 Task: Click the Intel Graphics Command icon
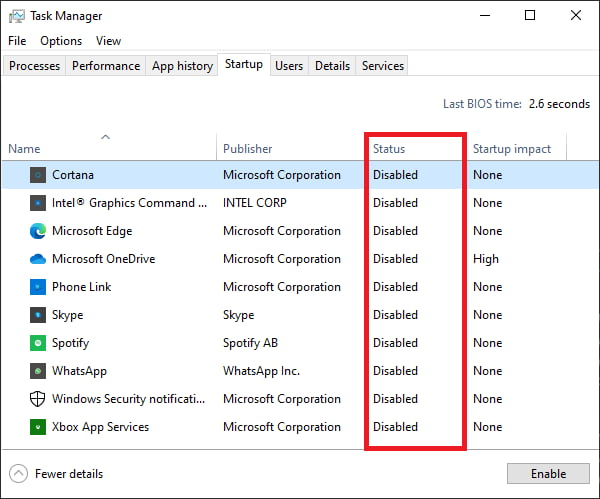(x=38, y=203)
